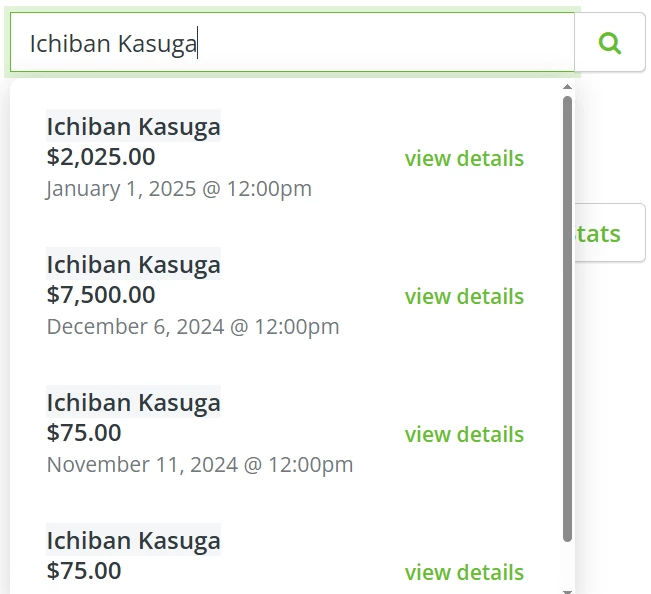Click the scrollbar up arrow

point(567,88)
